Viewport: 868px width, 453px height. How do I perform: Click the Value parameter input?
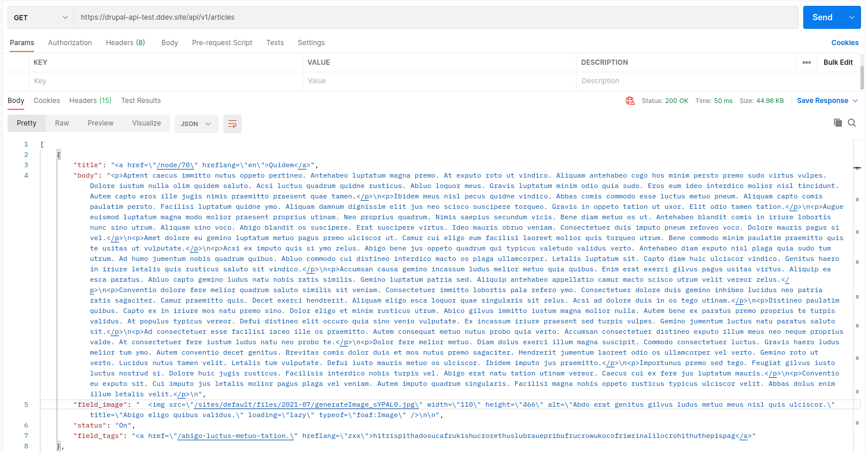click(x=439, y=81)
